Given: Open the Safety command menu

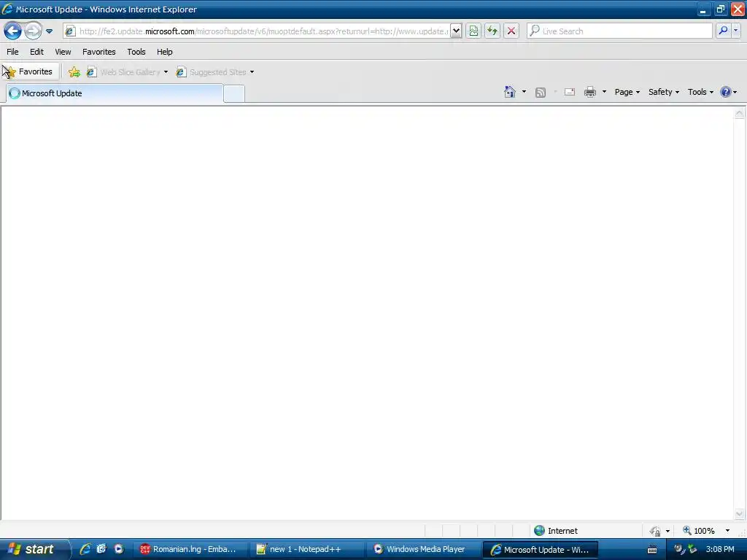Looking at the screenshot, I should (x=664, y=92).
